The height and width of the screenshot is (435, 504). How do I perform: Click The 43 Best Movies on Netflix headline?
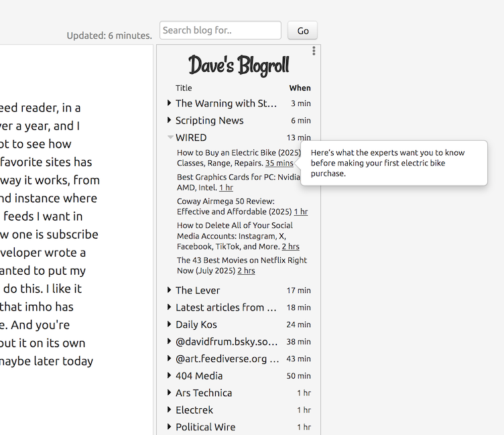coord(242,265)
